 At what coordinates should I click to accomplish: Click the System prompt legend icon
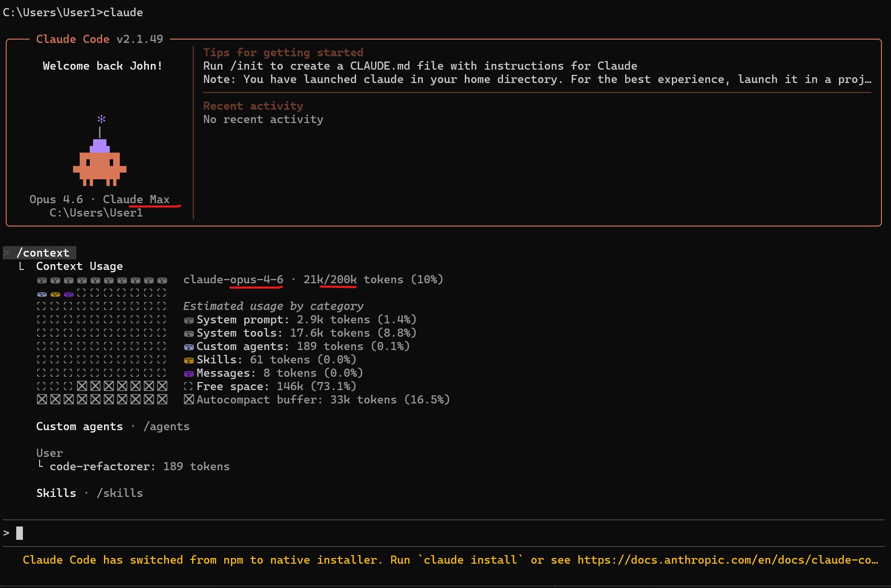pyautogui.click(x=189, y=320)
